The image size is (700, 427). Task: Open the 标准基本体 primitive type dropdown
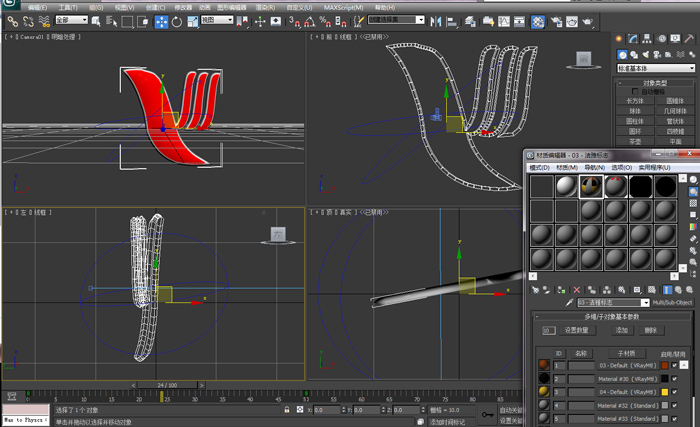click(655, 68)
